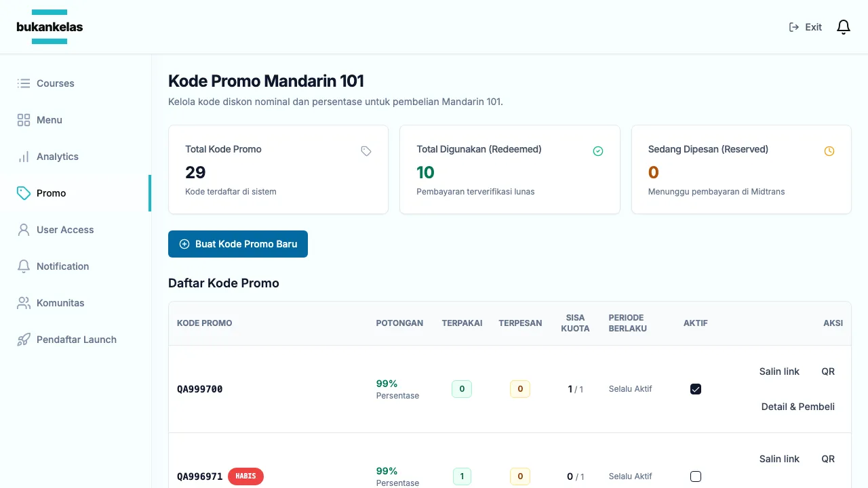Viewport: 868px width, 488px height.
Task: Click the Daftar Kode Promo heading
Action: 224,283
